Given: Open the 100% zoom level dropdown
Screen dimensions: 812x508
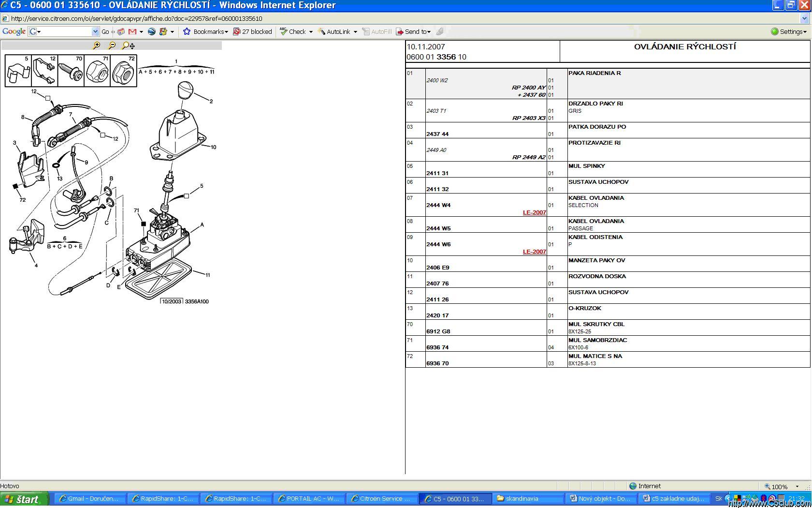Looking at the screenshot, I should (797, 486).
